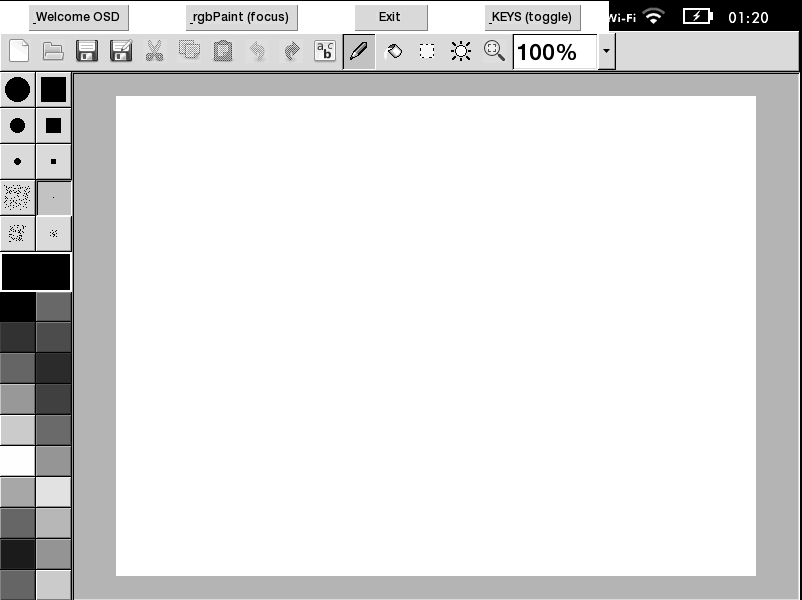Select the flood fill bucket tool
The height and width of the screenshot is (600, 802).
tap(393, 51)
